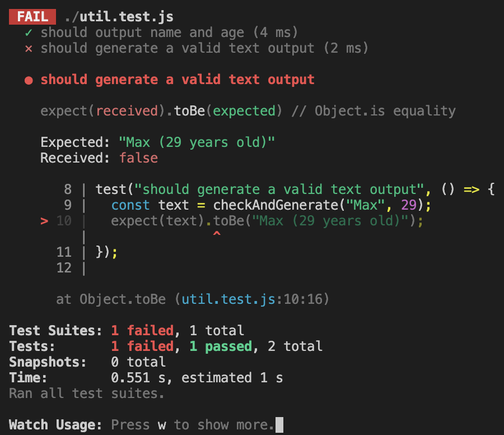Click the terminal cursor block after 'more.'
504x435 pixels.
pyautogui.click(x=279, y=425)
